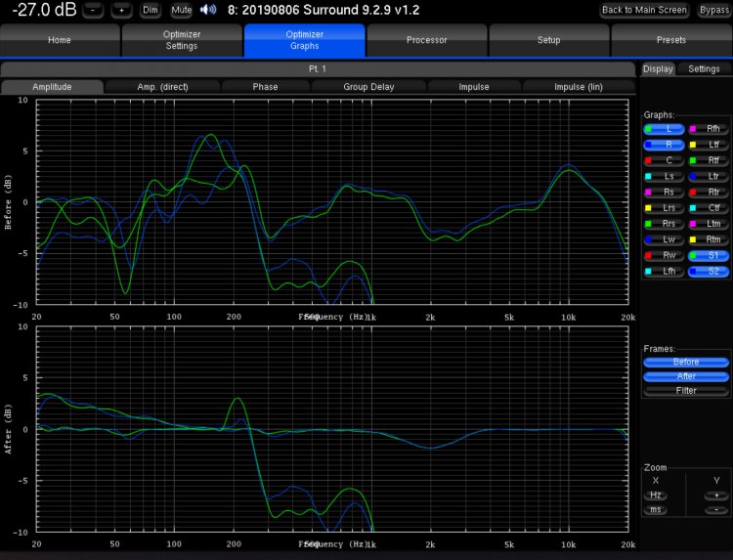
Task: Open the Setup tab
Action: tap(549, 40)
